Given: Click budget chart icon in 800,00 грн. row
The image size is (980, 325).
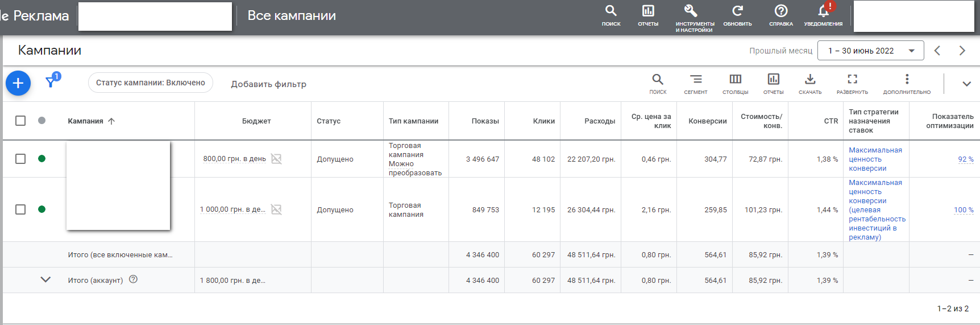Looking at the screenshot, I should pyautogui.click(x=276, y=159).
